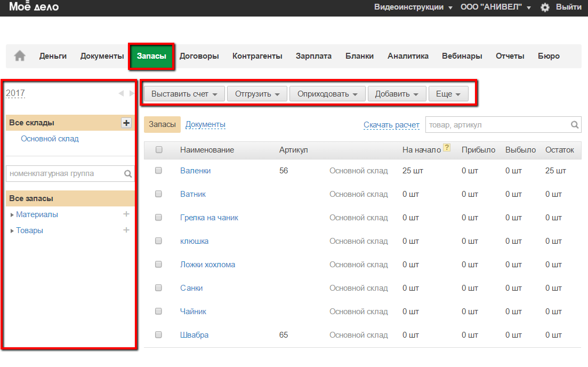588x367 pixels.
Task: Open the help icon next to На начало
Action: 447,148
